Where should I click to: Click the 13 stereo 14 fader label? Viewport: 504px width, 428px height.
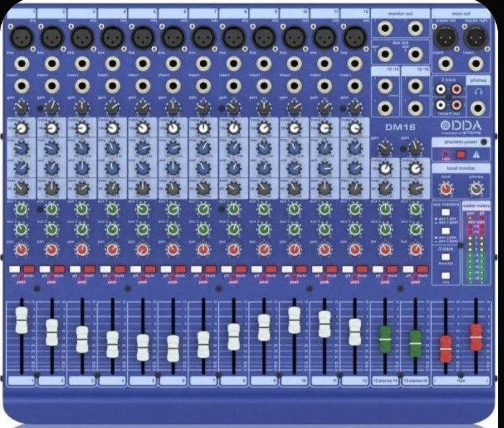click(x=385, y=381)
